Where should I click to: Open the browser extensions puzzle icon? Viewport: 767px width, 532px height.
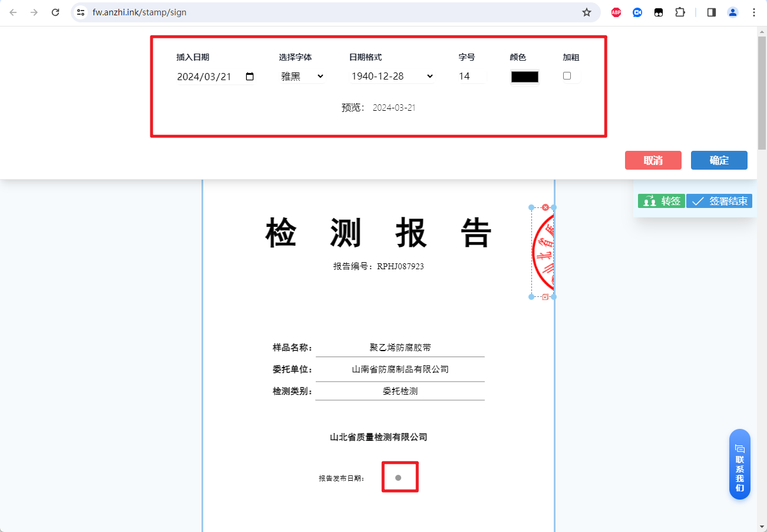(680, 12)
